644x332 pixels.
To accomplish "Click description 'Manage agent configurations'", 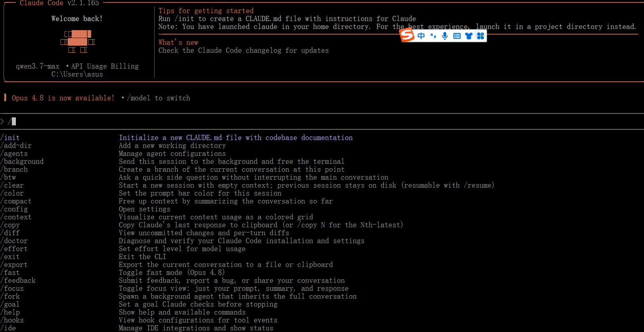I will pyautogui.click(x=172, y=154).
